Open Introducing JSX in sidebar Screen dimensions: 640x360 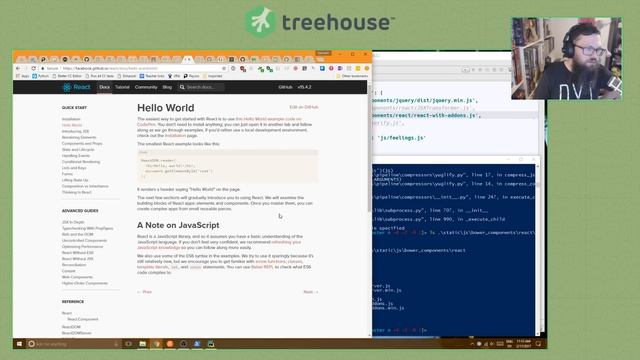click(76, 131)
